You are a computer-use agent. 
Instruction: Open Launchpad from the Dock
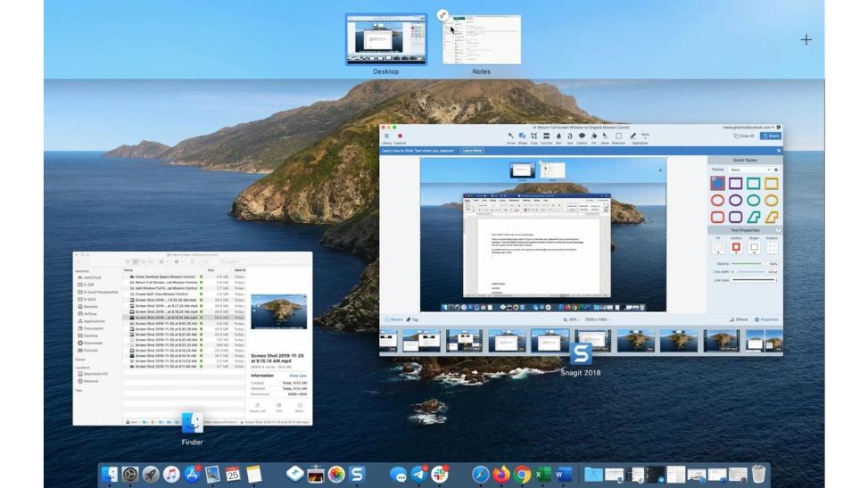[x=151, y=474]
